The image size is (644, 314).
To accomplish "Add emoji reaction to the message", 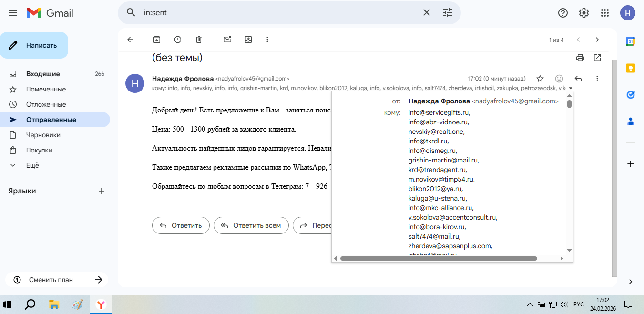I will pyautogui.click(x=559, y=79).
